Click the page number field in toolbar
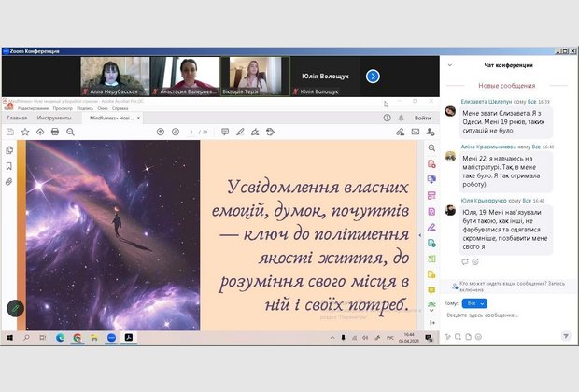 [192, 132]
